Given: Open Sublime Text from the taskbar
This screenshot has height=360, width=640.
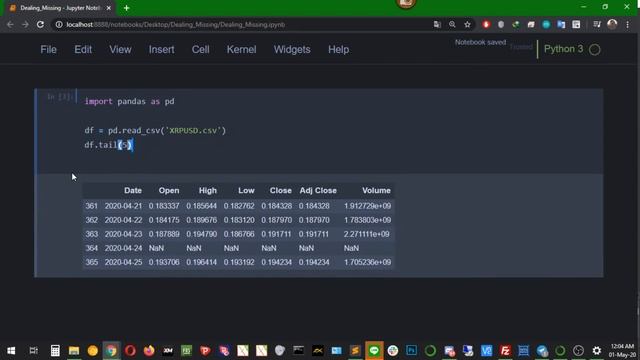Looking at the screenshot, I should point(355,351).
